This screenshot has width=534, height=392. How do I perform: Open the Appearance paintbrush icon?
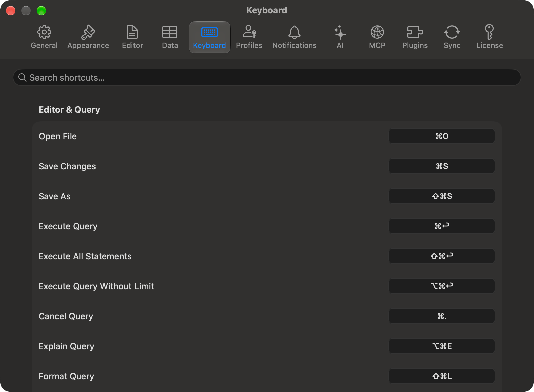88,32
